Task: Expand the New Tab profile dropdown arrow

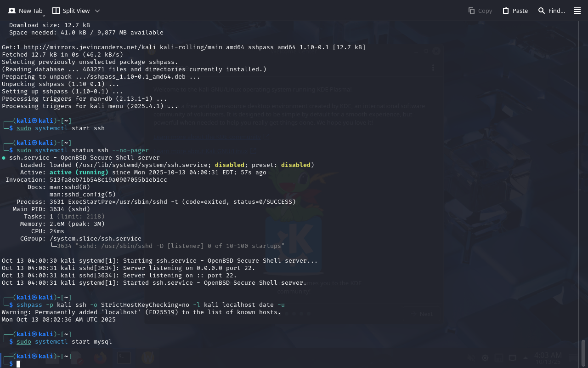Action: 44,15
